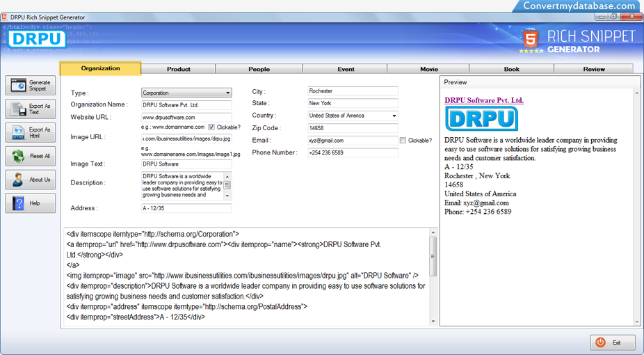Click the Address input field
The height and width of the screenshot is (355, 644).
[x=186, y=208]
